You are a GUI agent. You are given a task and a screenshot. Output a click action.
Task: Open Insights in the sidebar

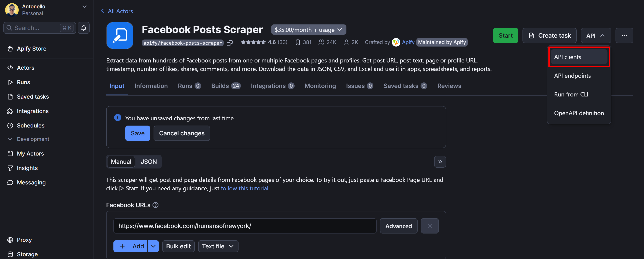click(27, 168)
